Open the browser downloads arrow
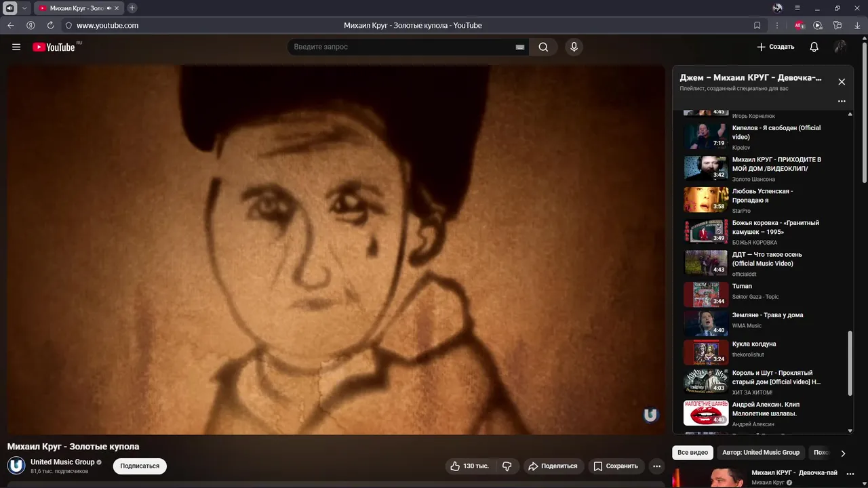This screenshot has height=488, width=868. tap(856, 25)
